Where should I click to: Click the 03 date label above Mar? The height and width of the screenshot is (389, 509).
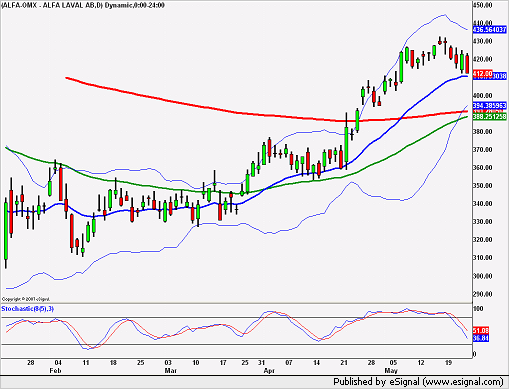(168, 362)
